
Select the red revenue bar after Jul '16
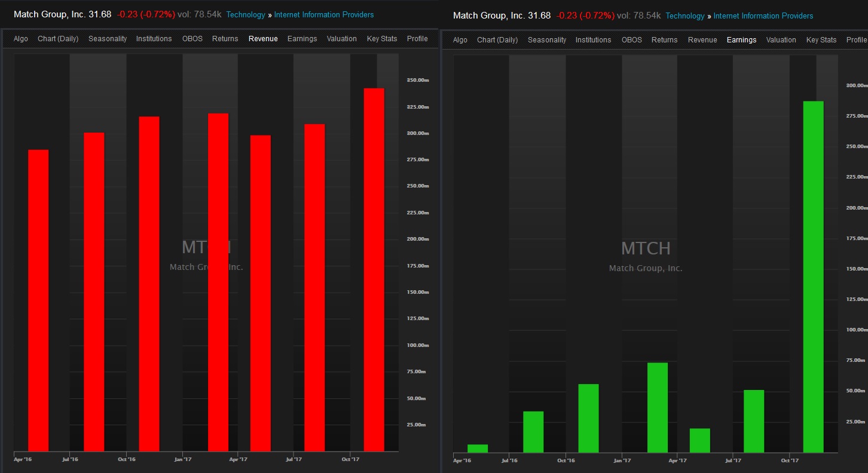[x=94, y=292]
